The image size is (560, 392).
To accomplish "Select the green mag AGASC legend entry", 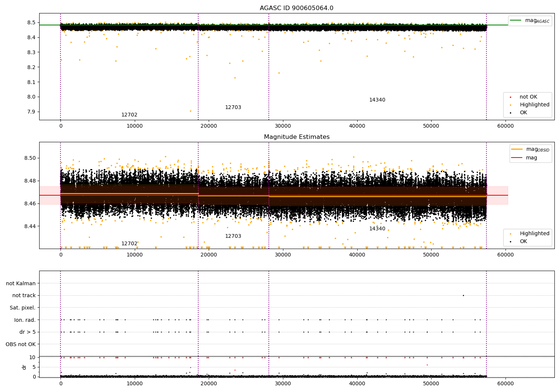I will coord(530,21).
